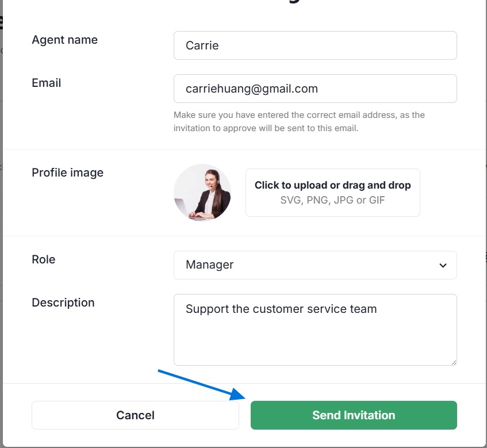Click the bold 'Click to upload' text

[x=292, y=185]
